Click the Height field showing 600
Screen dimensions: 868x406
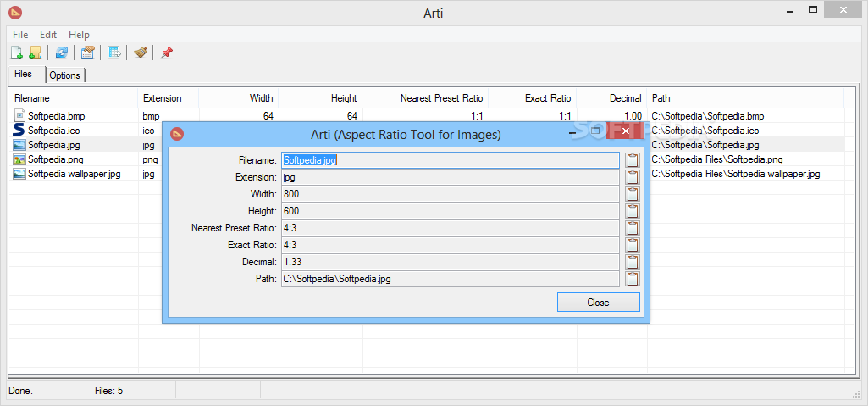[x=450, y=211]
